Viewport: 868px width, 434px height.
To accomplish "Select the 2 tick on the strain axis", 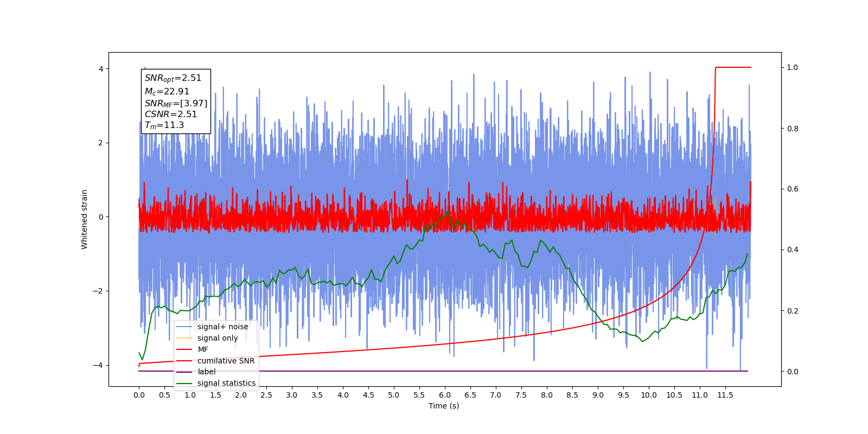I will (101, 143).
